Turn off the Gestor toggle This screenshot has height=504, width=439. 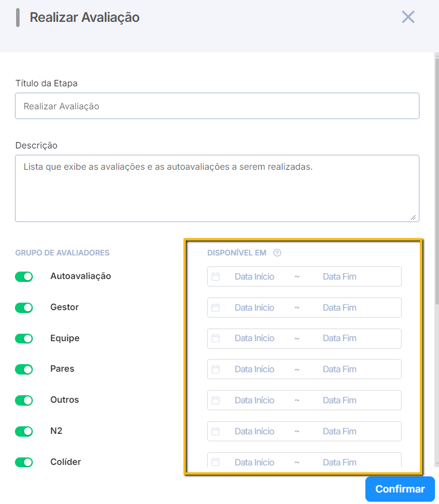24,308
